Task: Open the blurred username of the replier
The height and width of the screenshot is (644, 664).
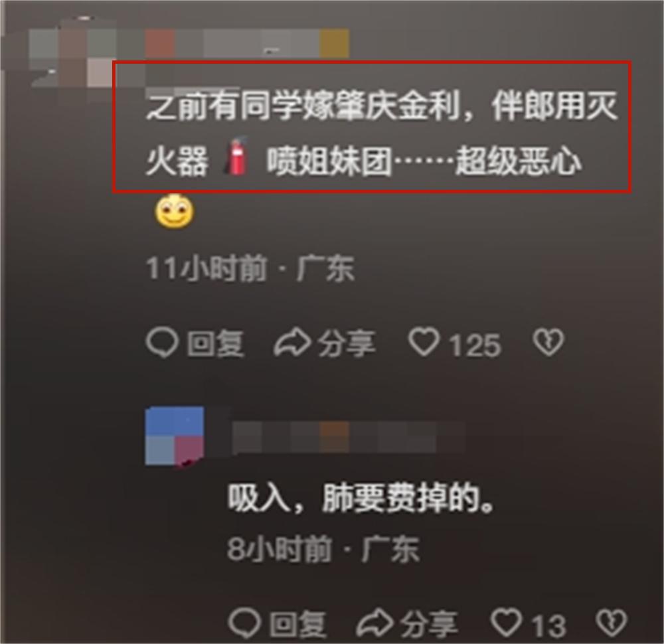Action: tap(348, 438)
